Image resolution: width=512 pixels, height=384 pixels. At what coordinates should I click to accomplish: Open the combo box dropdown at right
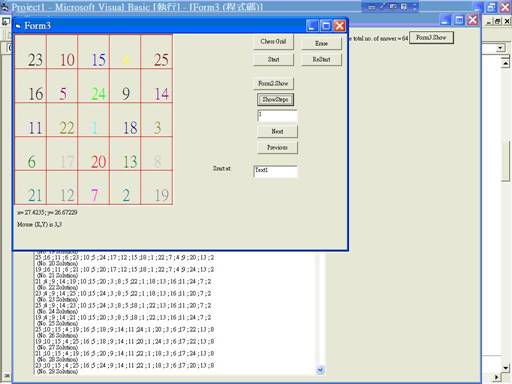click(x=500, y=49)
